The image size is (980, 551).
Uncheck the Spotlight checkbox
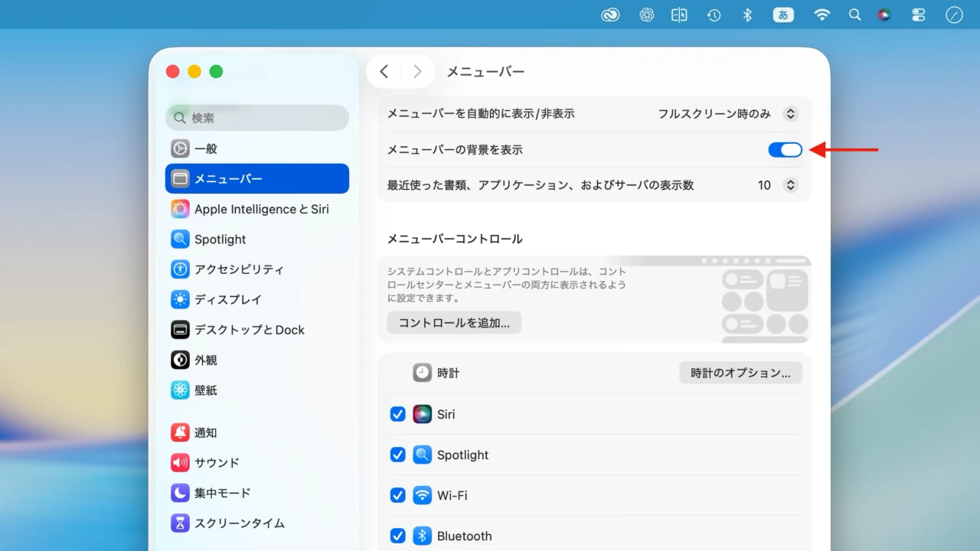point(398,455)
